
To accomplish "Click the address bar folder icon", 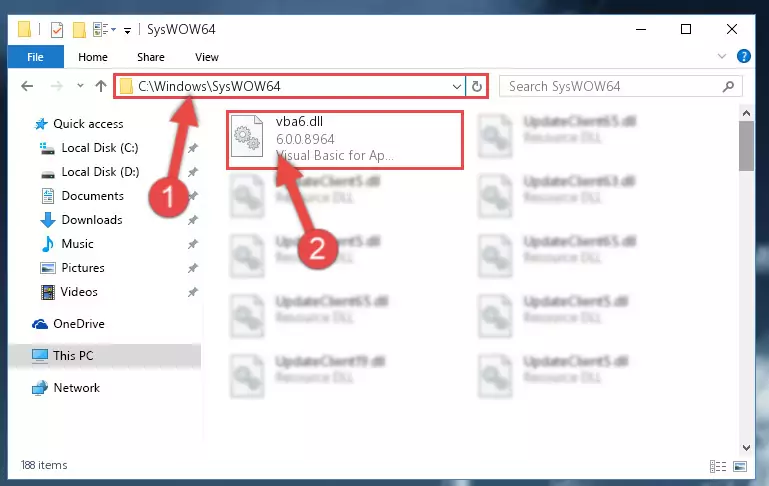I will coord(126,87).
